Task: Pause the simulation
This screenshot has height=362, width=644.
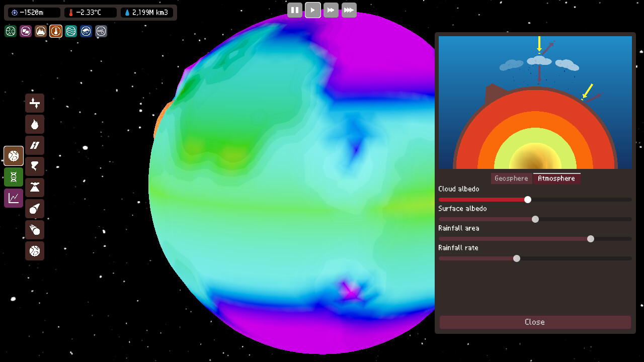Action: pos(295,10)
